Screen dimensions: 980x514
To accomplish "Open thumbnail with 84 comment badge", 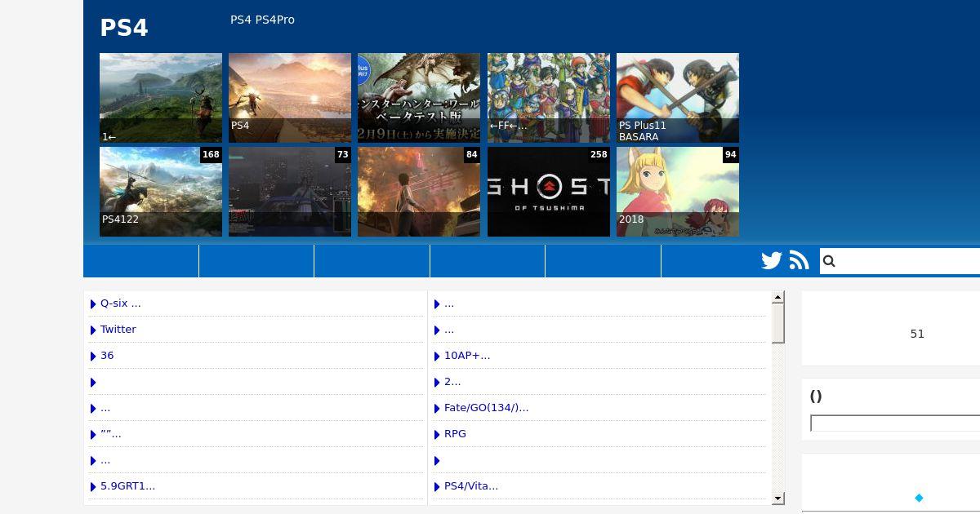I will click(x=419, y=192).
